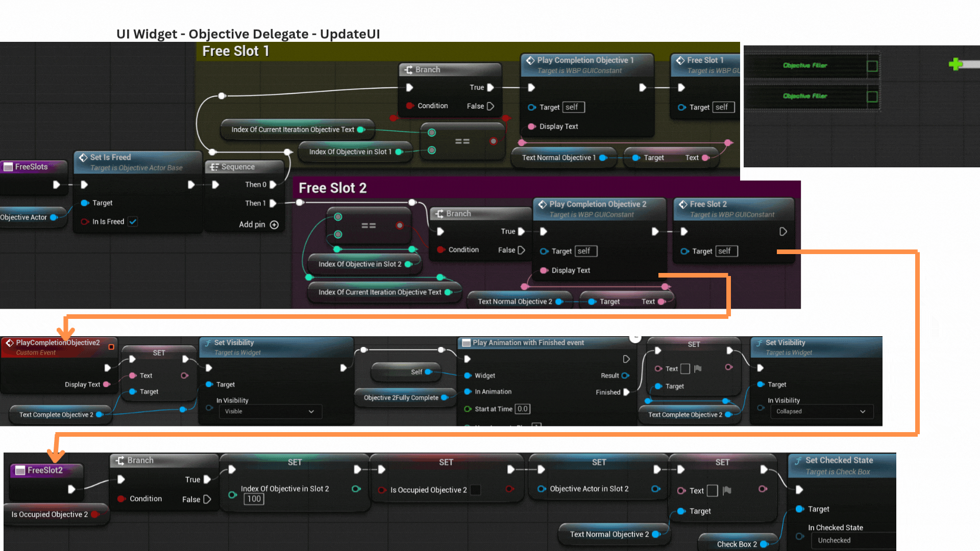
Task: Click the PlayCompletionObjective2 event icon
Action: pos(9,343)
